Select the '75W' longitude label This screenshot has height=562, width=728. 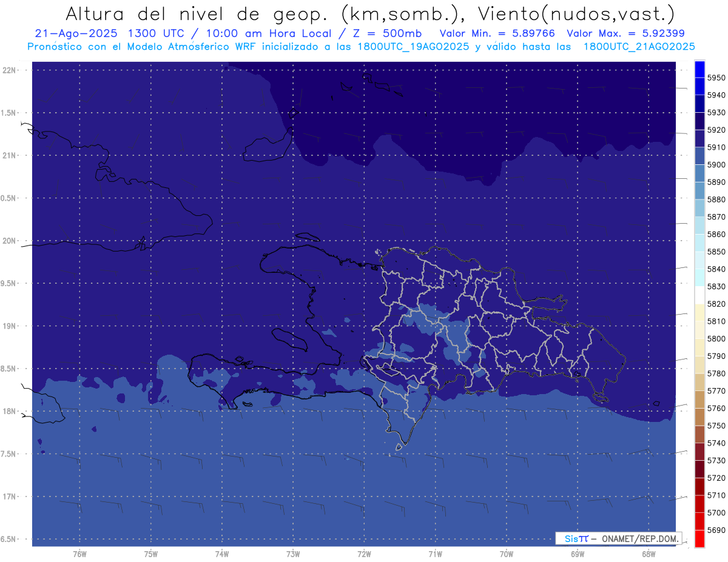(151, 554)
